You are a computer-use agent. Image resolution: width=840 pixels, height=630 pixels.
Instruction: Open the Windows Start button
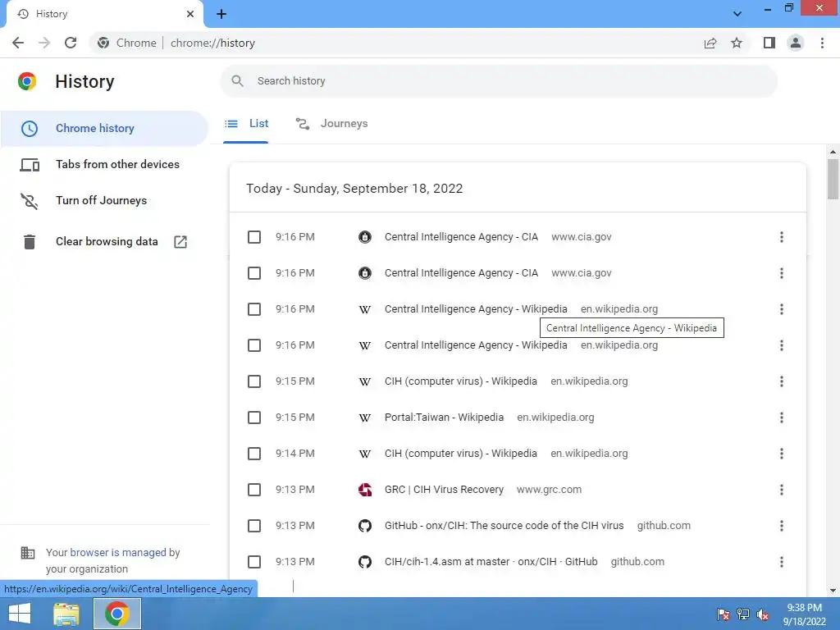pos(20,614)
